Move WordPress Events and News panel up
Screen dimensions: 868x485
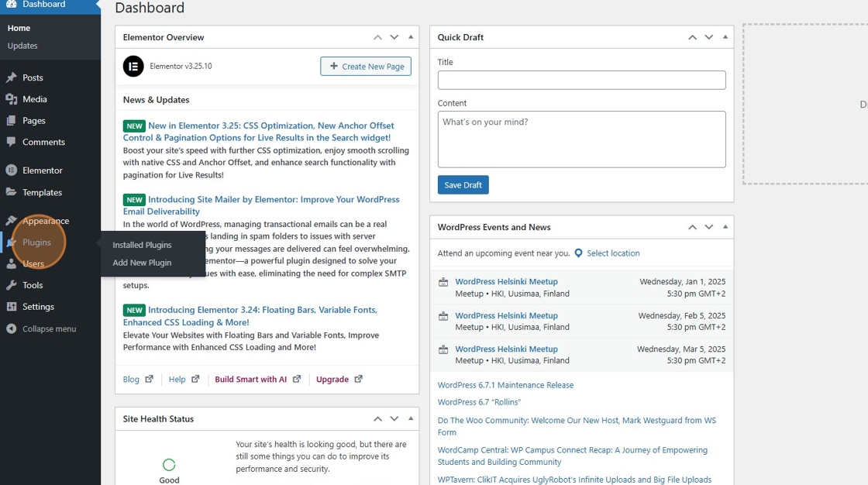(x=692, y=227)
